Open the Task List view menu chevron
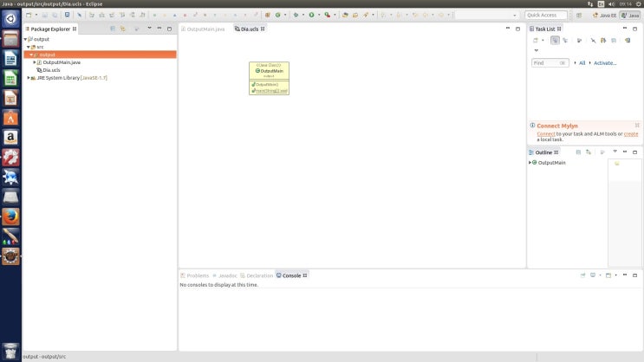Viewport: 644px width, 362px height. point(536,50)
